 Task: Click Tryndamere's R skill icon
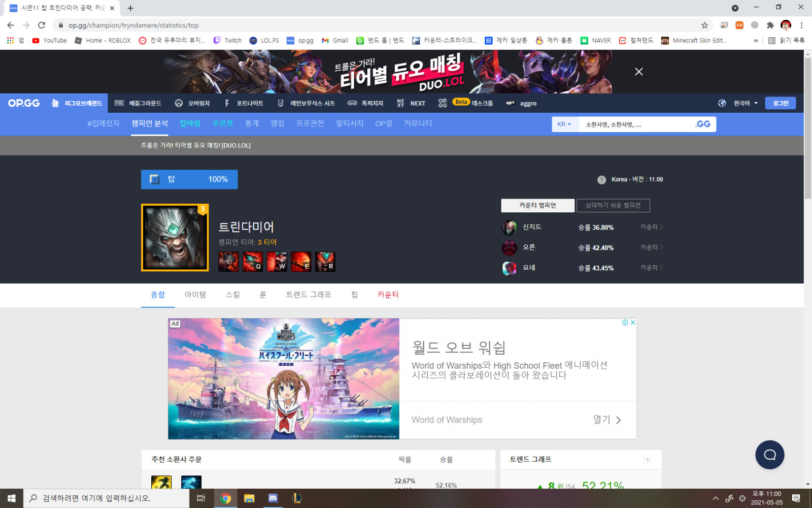click(x=325, y=262)
